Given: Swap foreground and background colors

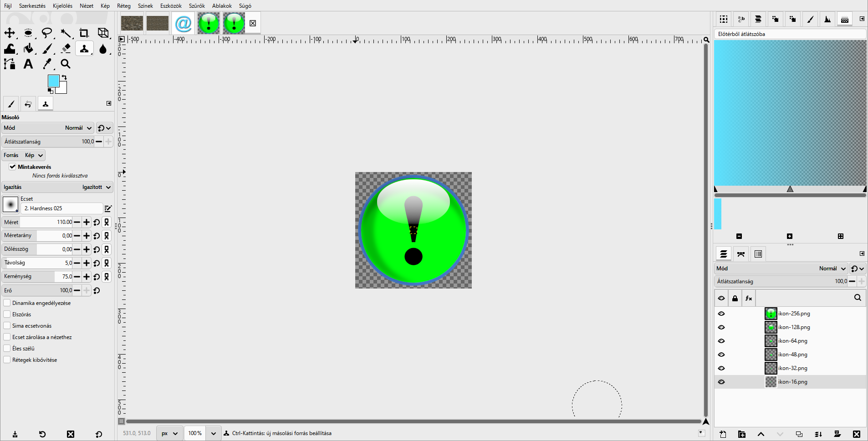Looking at the screenshot, I should click(64, 77).
